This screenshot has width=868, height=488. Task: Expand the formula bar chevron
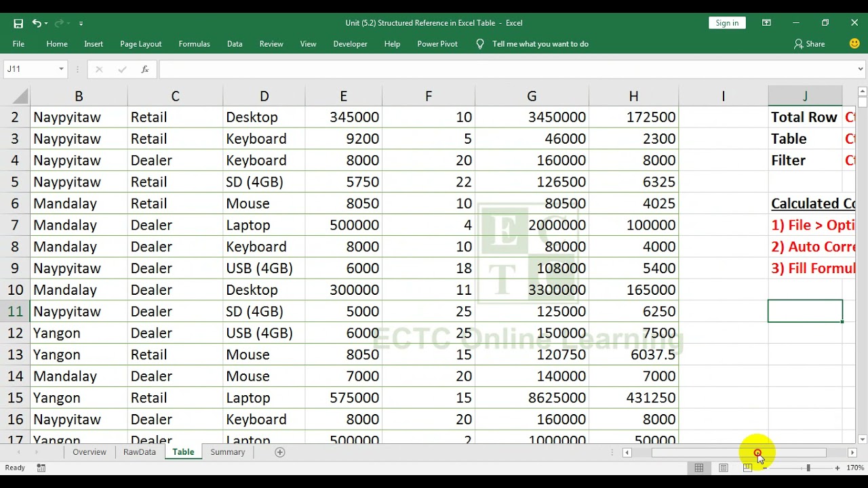(x=861, y=69)
